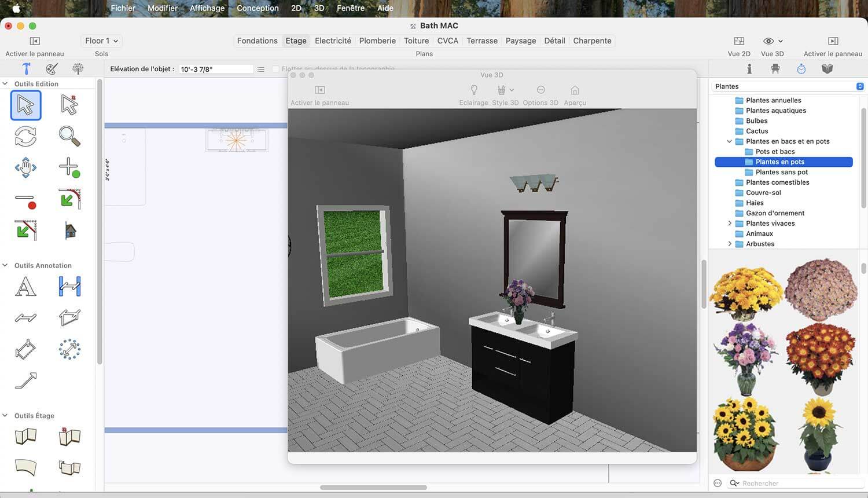
Task: Click the Vue 2D button
Action: tap(739, 46)
